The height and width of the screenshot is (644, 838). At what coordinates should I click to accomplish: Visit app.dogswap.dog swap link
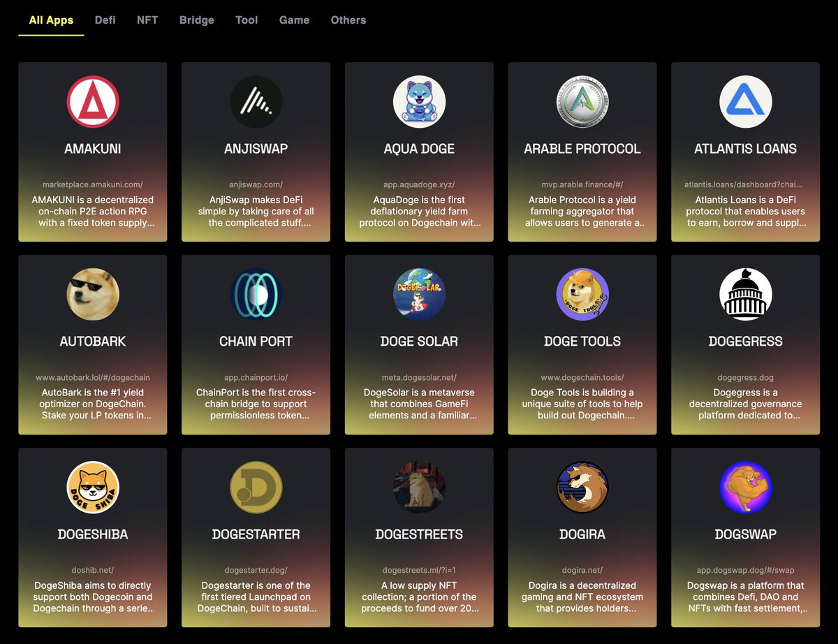(x=746, y=571)
